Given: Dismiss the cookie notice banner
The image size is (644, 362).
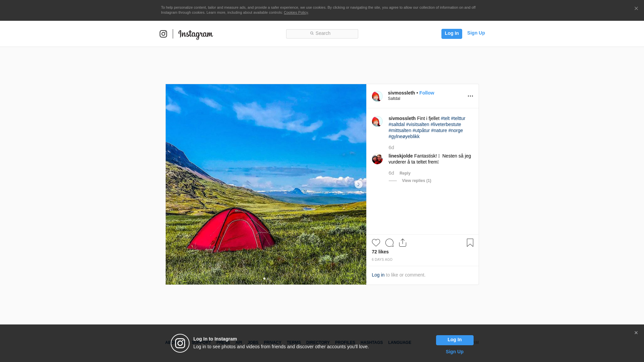Looking at the screenshot, I should pos(636,9).
